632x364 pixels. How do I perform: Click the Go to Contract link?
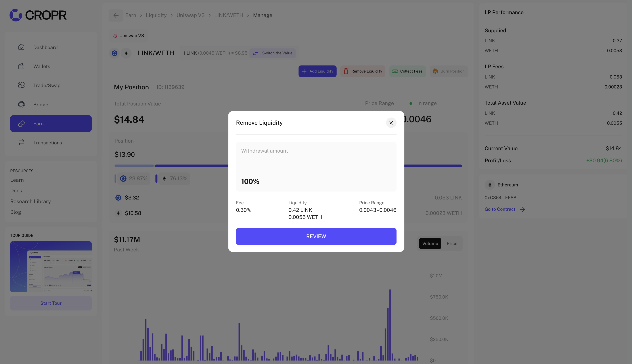coord(505,209)
